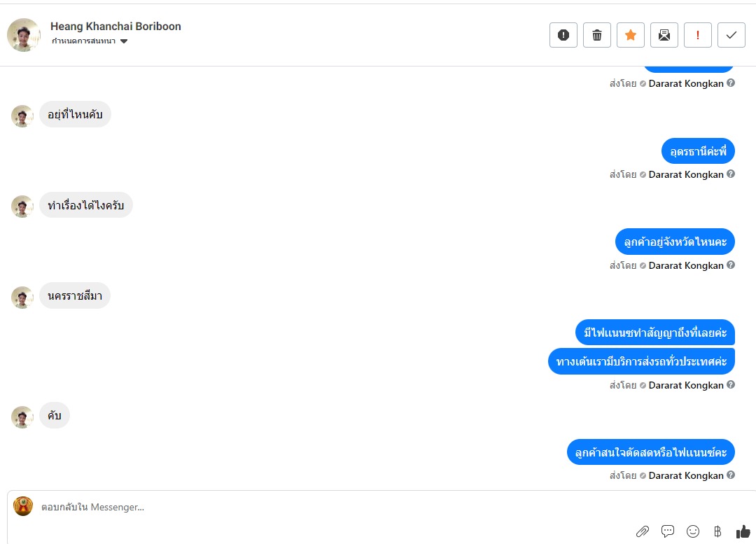The height and width of the screenshot is (544, 756).
Task: Click the baht payment request icon
Action: (717, 531)
